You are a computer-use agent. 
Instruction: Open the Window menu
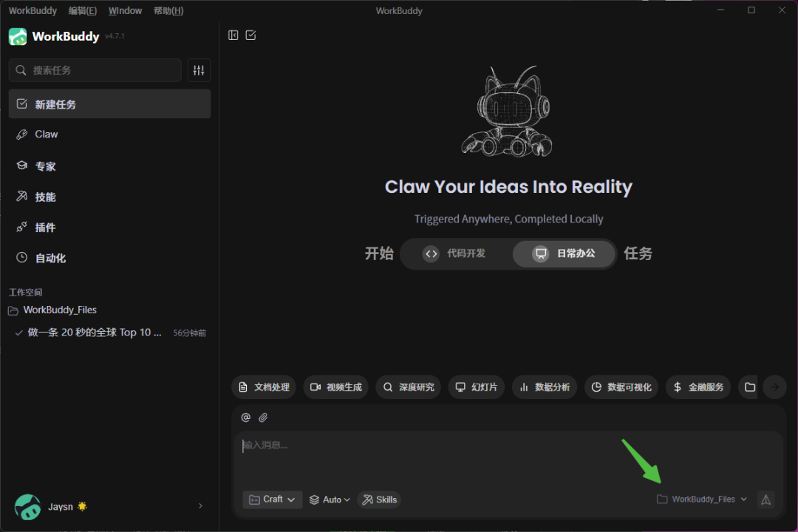coord(125,10)
